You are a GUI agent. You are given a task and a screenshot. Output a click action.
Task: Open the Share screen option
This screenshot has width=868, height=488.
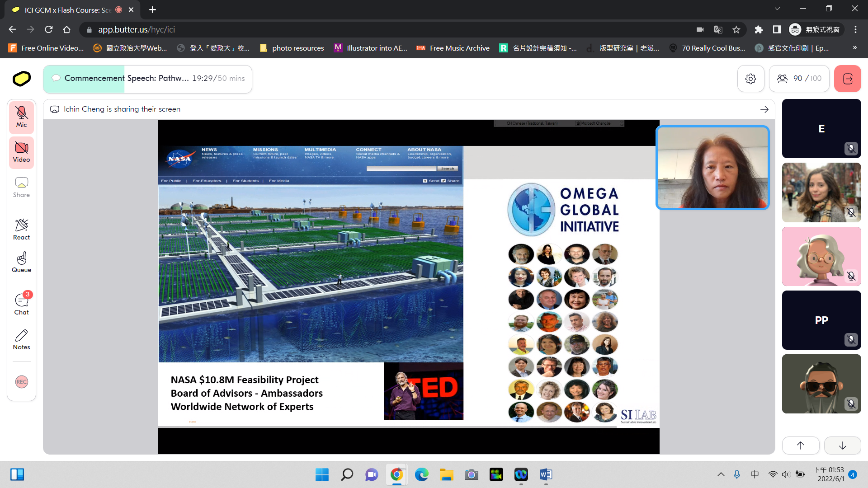(21, 188)
